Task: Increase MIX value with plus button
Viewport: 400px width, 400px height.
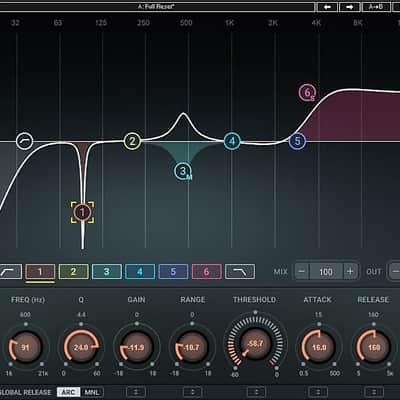Action: [x=350, y=271]
